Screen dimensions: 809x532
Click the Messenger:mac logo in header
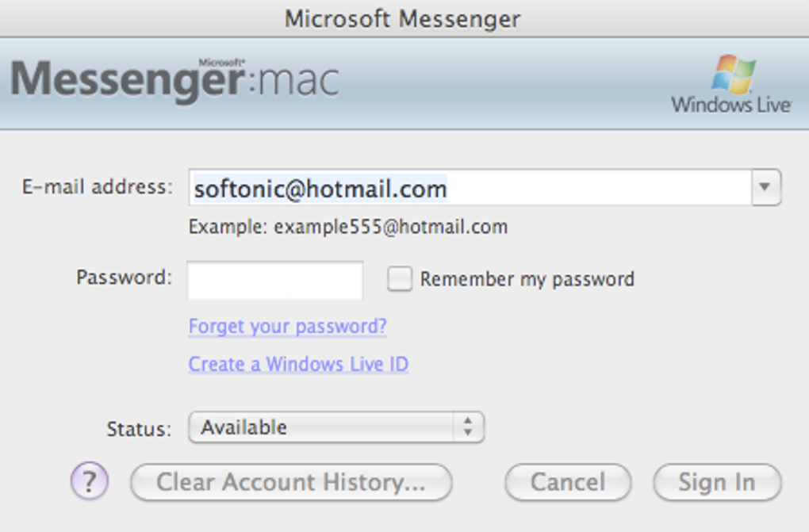click(174, 80)
